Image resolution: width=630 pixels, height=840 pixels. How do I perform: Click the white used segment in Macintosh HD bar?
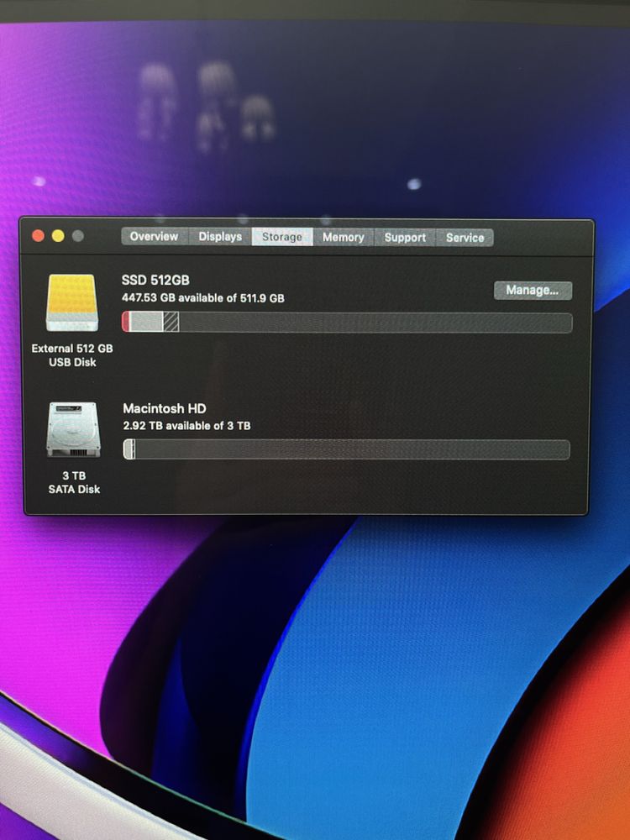coord(129,449)
